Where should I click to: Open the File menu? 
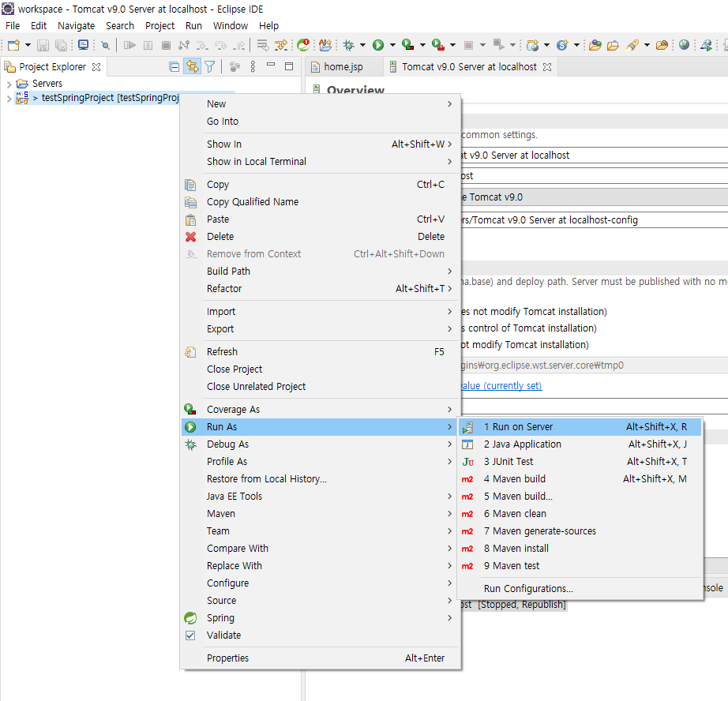coord(13,25)
